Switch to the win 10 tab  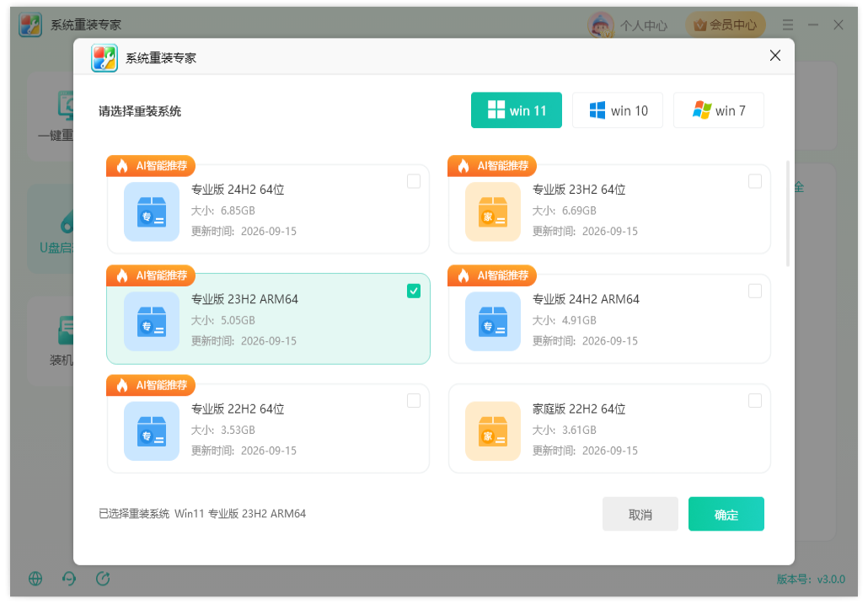click(x=617, y=110)
